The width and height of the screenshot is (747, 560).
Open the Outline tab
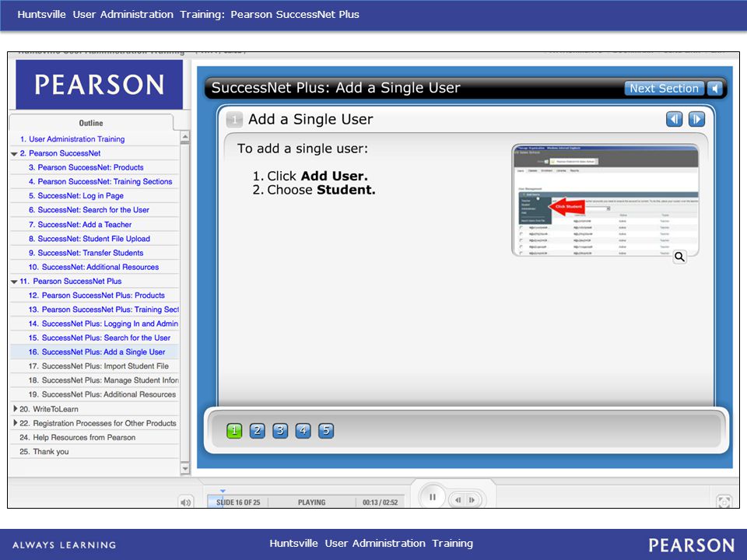coord(91,123)
